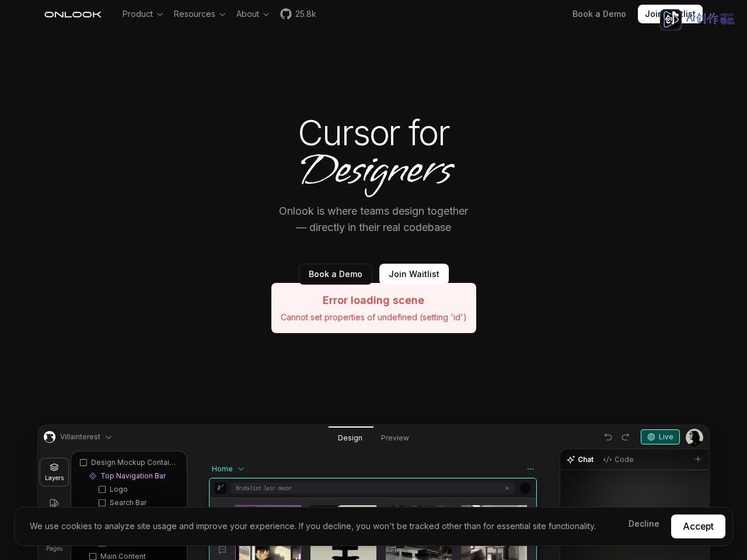Click the 'We use cookies' notice text
The image size is (747, 560).
[x=313, y=526]
